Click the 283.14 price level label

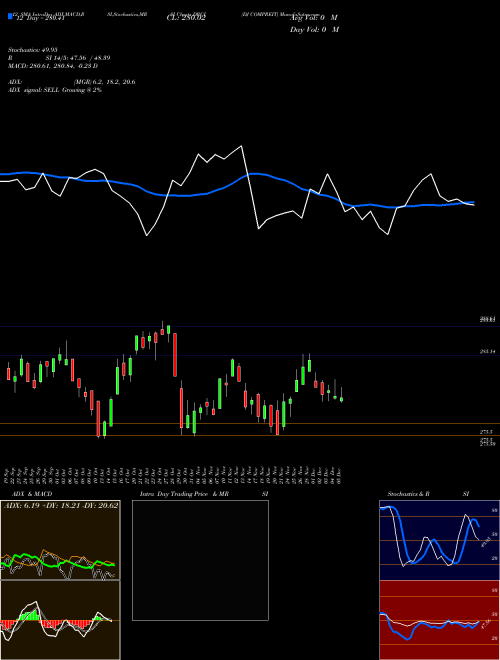[488, 351]
